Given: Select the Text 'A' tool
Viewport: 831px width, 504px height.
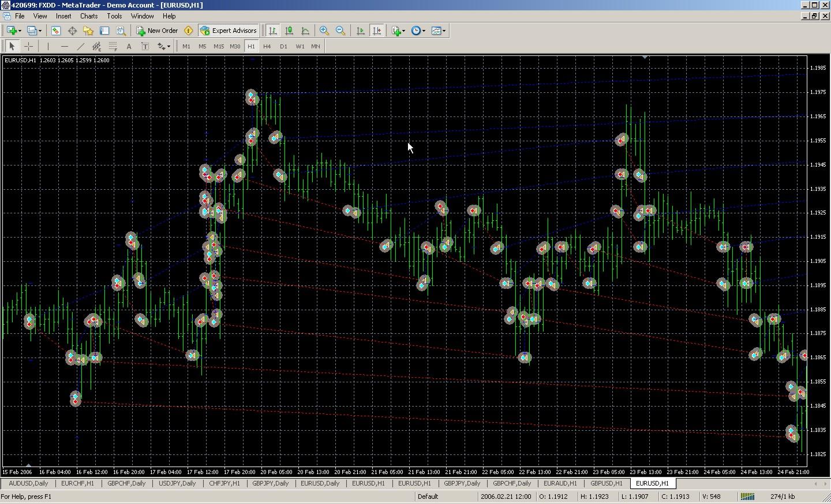Looking at the screenshot, I should (x=129, y=46).
